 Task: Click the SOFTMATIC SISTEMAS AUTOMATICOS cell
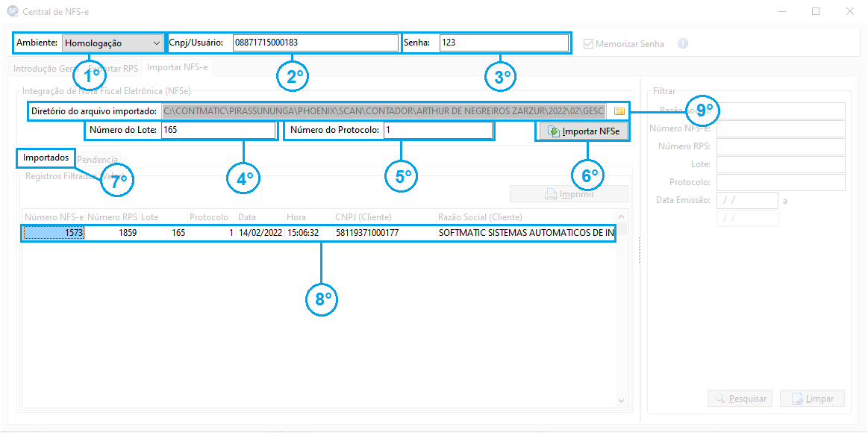(x=525, y=233)
